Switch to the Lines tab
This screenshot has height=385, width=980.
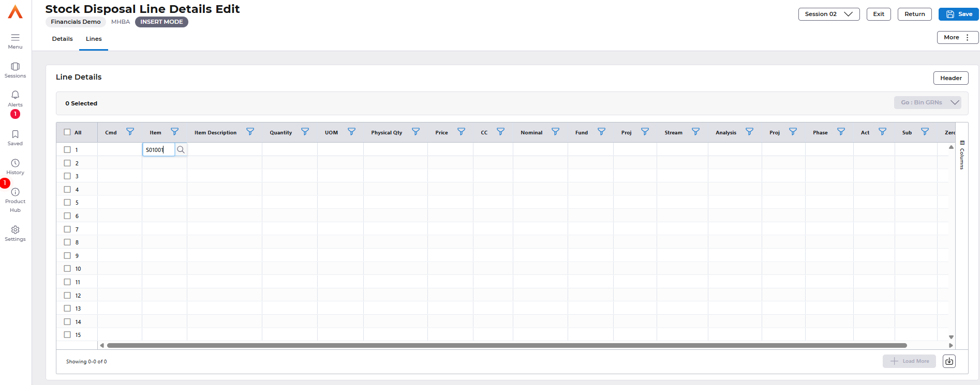coord(94,39)
